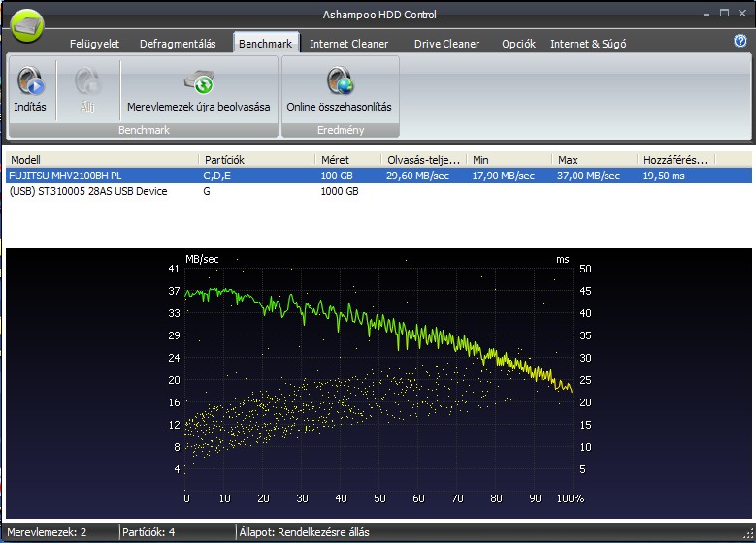This screenshot has height=543, width=756.
Task: Select the FUJITSU MHV2100BH PL drive row
Action: click(378, 176)
